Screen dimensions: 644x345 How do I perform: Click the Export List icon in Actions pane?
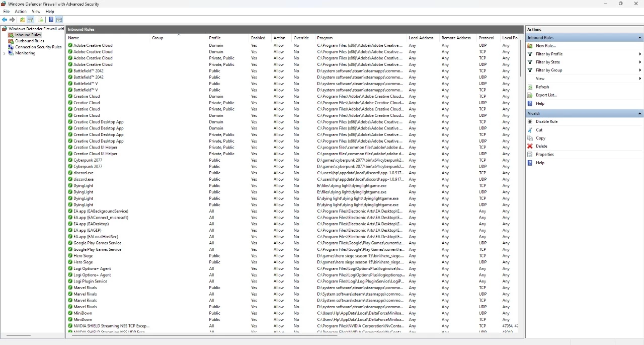coord(530,95)
